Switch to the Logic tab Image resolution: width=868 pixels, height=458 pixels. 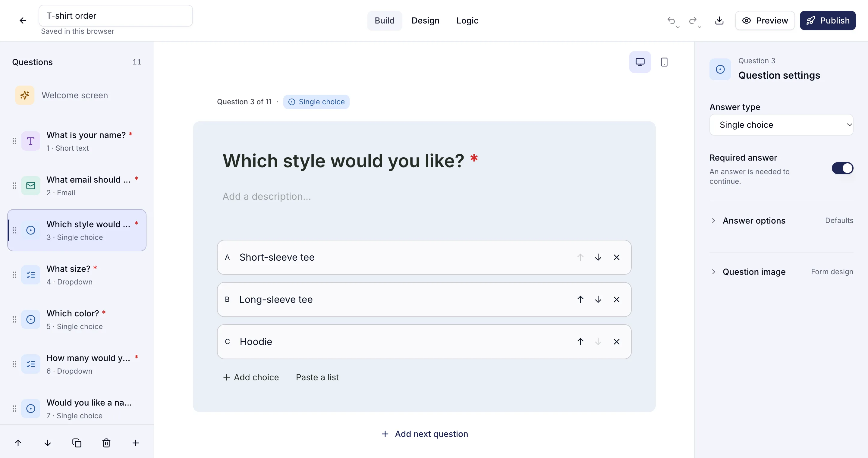pyautogui.click(x=467, y=20)
